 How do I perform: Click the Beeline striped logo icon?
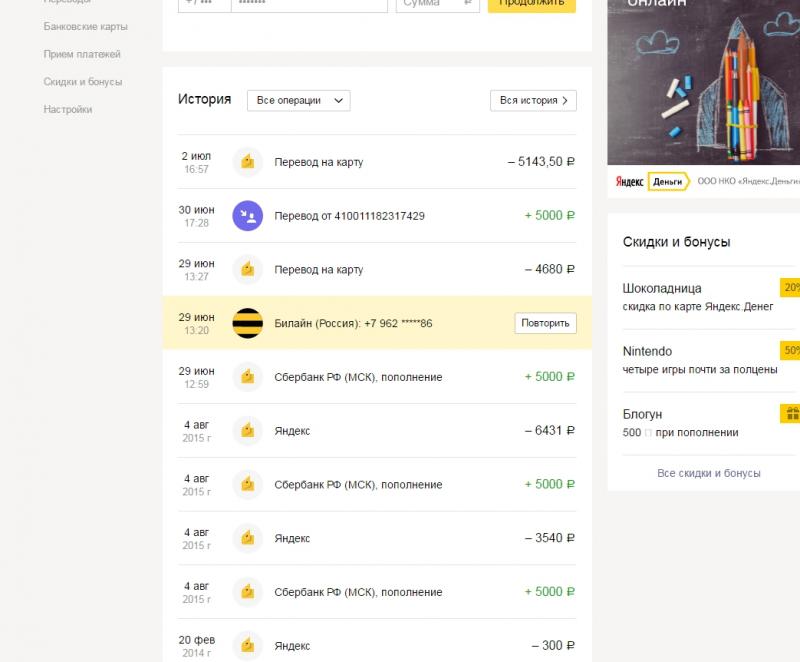point(247,323)
